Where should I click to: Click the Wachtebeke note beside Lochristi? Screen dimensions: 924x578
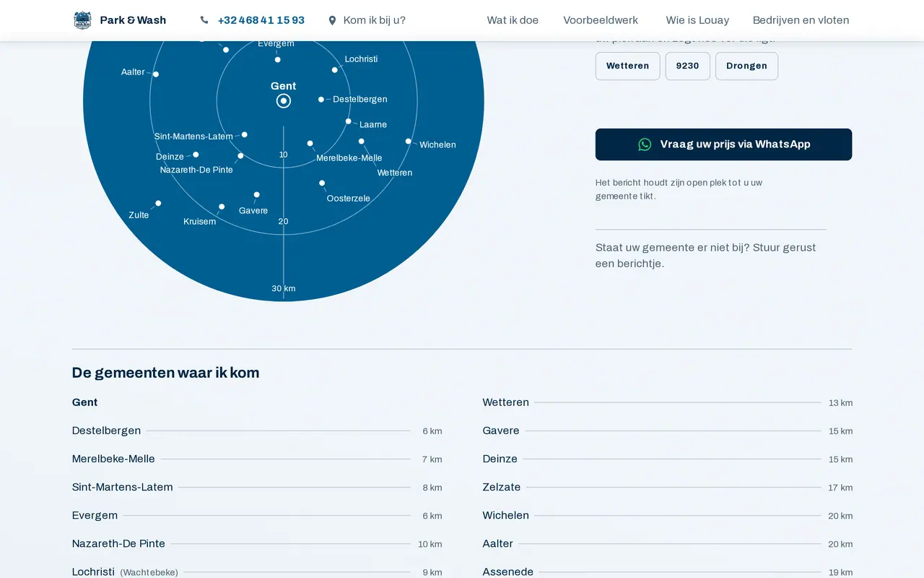(149, 572)
